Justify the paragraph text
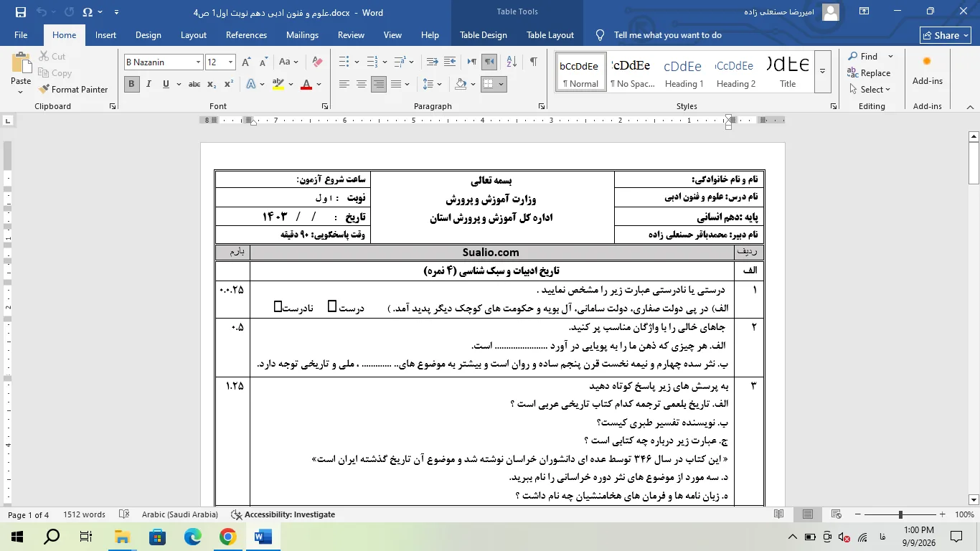 [396, 84]
